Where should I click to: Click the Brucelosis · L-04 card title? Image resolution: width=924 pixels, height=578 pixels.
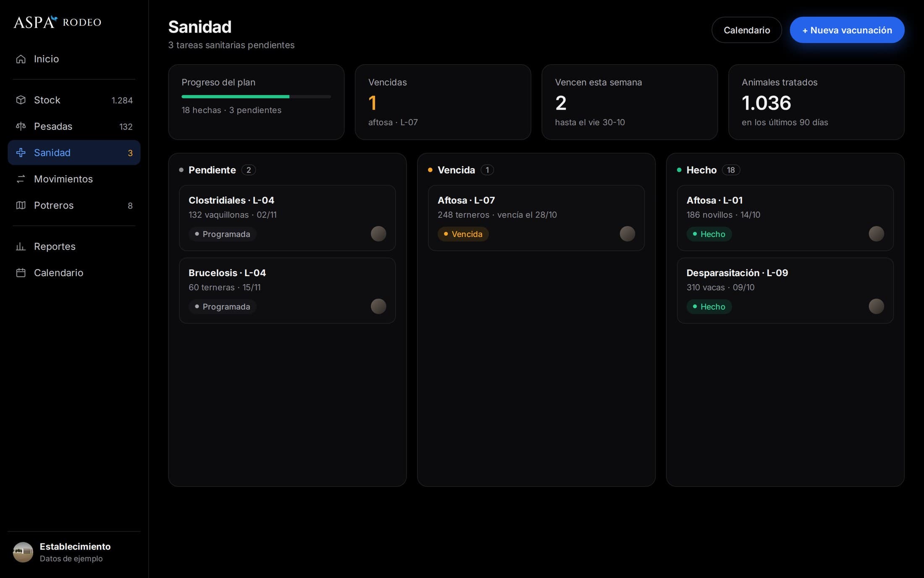(227, 273)
